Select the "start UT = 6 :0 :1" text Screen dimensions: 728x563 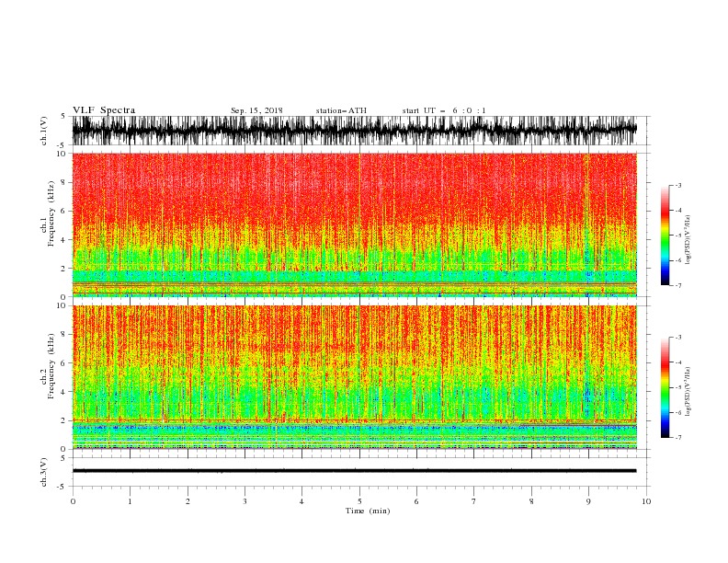click(x=444, y=110)
